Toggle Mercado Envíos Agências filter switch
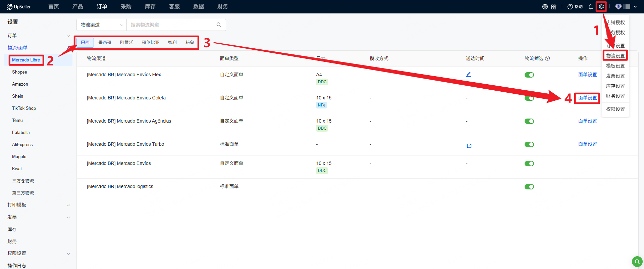The height and width of the screenshot is (269, 644). (x=529, y=121)
